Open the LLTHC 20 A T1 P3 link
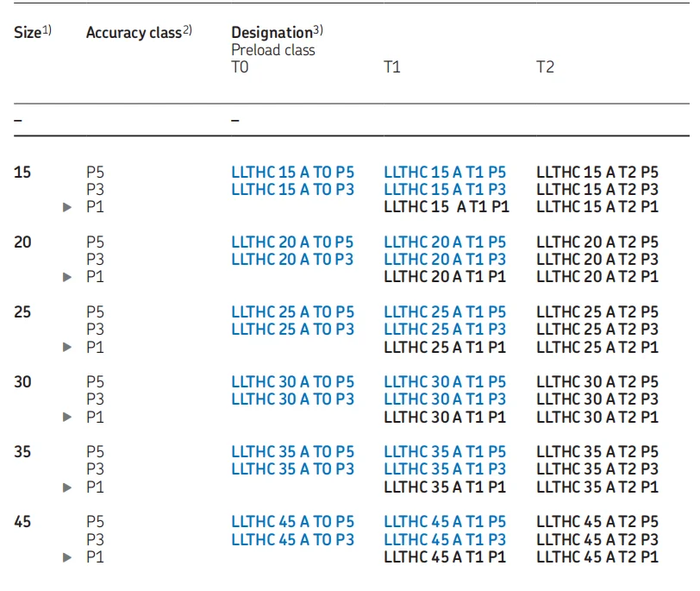 point(445,260)
